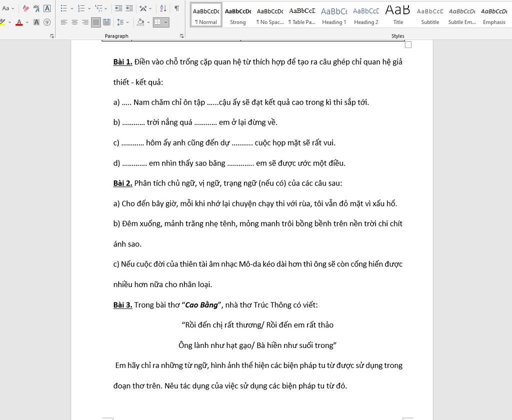Image resolution: width=512 pixels, height=420 pixels.
Task: Click the bold italic title 'Cao Bằng'
Action: (201, 304)
